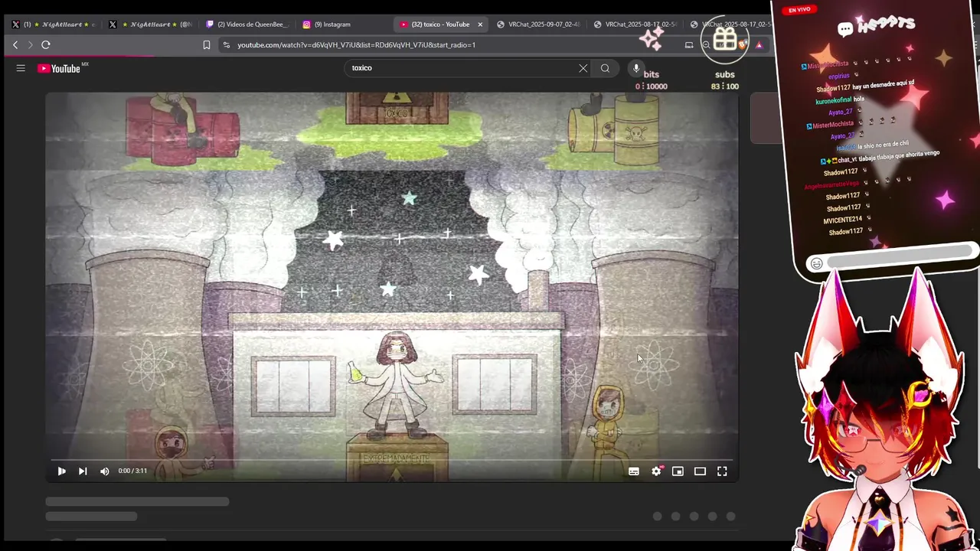Go forward in browser history

click(30, 45)
